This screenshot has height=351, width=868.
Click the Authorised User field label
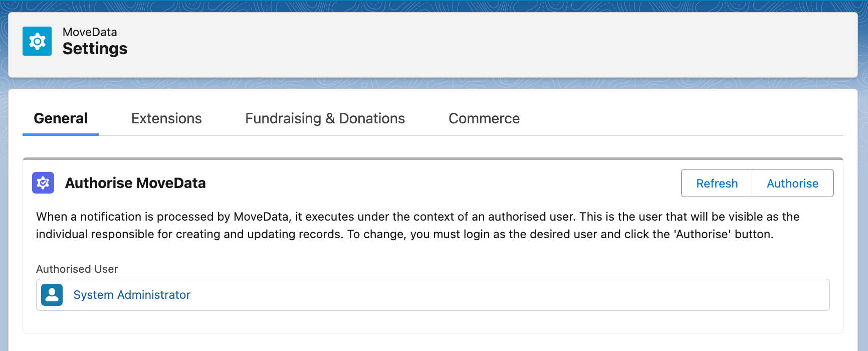click(x=77, y=269)
